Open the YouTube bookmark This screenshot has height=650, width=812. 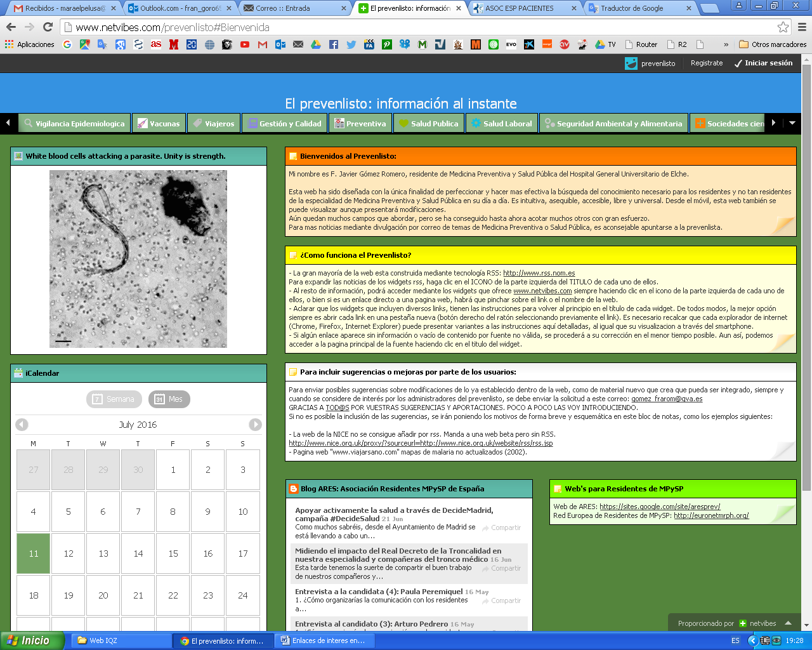[245, 44]
